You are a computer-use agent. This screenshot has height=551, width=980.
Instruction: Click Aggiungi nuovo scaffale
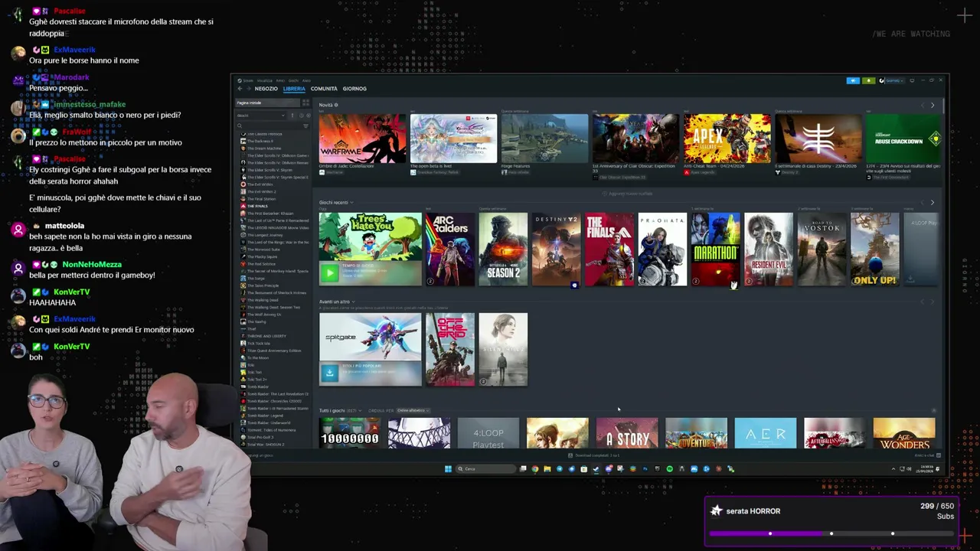click(x=629, y=194)
